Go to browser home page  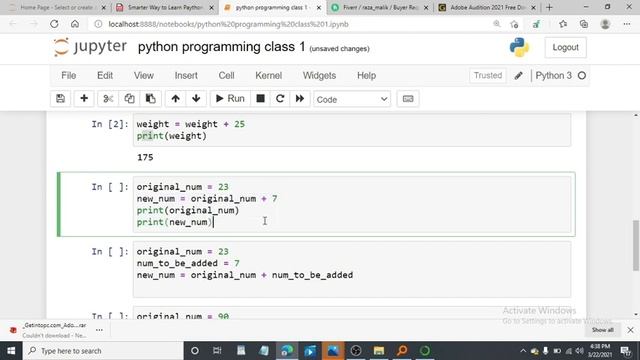[75, 24]
